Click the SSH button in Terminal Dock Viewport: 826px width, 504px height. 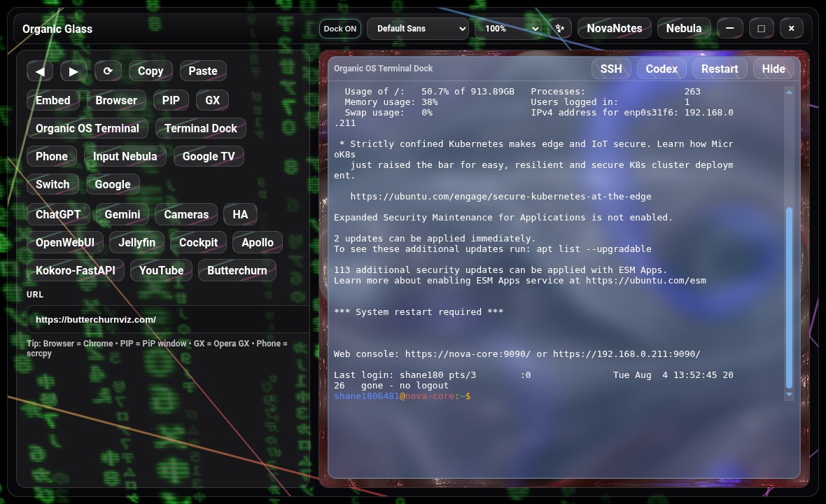(x=611, y=69)
